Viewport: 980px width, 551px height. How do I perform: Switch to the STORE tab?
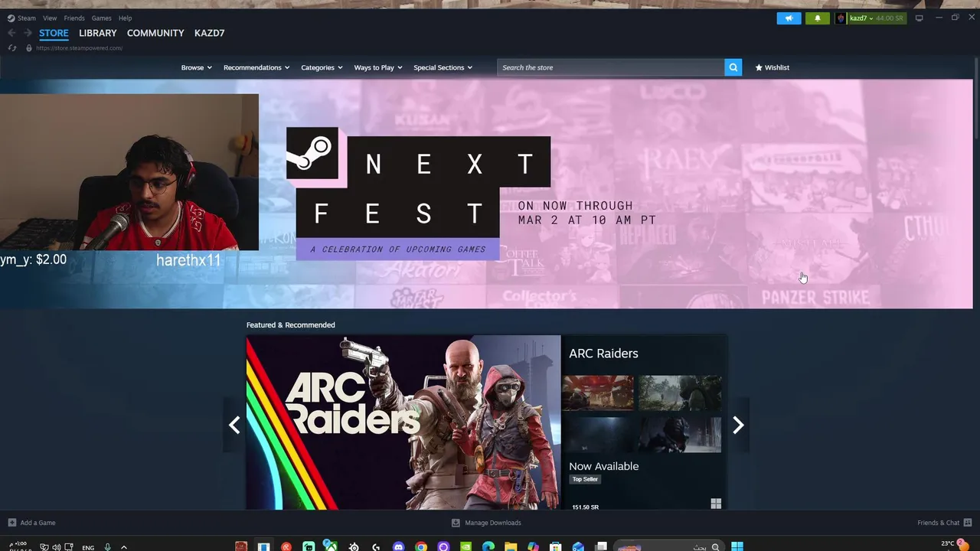pyautogui.click(x=54, y=33)
